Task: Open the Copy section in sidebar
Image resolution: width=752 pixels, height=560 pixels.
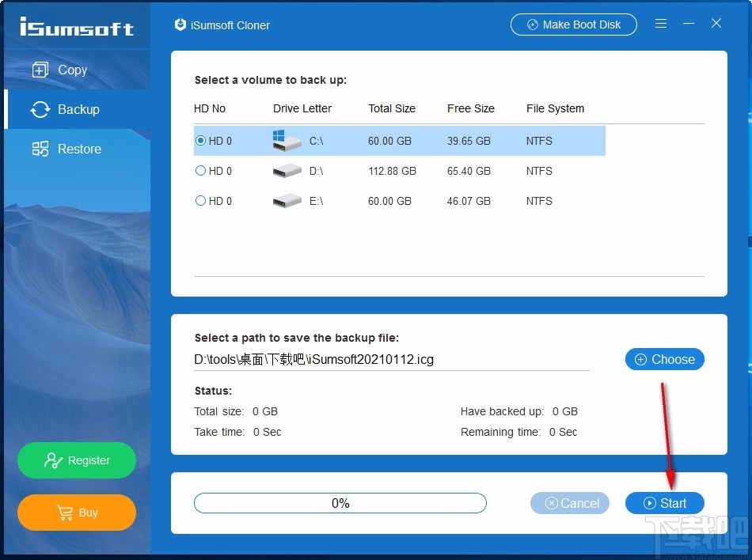Action: tap(77, 70)
